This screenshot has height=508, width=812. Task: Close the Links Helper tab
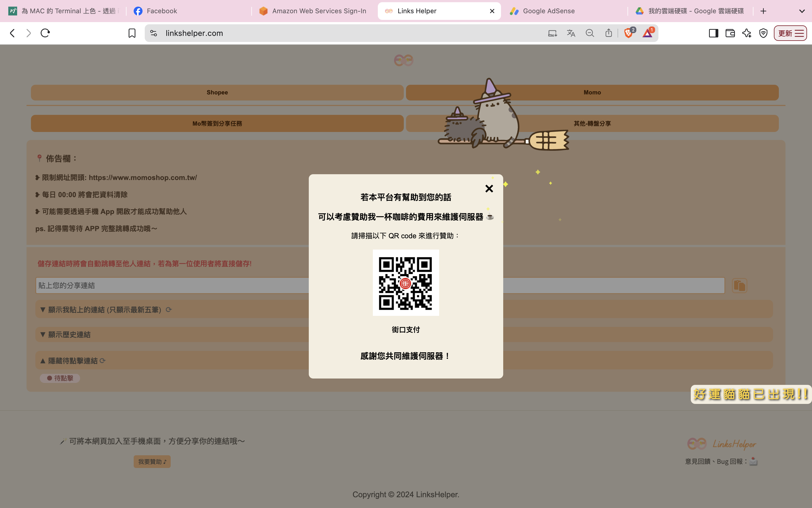(x=492, y=11)
